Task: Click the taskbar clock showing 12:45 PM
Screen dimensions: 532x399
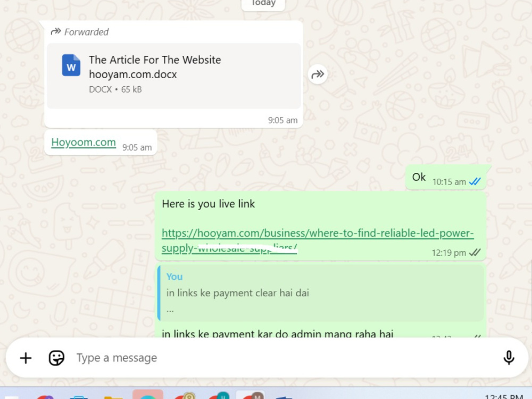Action: (x=503, y=396)
